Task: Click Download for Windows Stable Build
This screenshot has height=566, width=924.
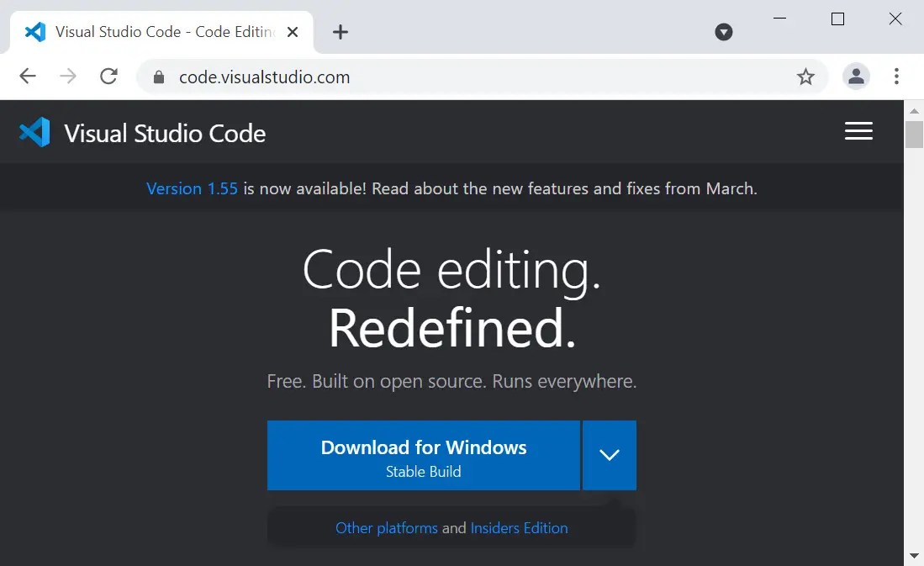Action: click(423, 455)
